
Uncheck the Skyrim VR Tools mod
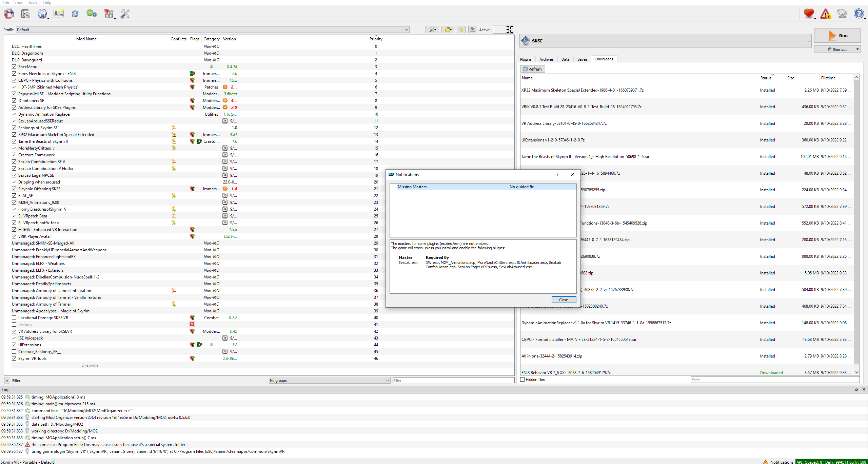tap(14, 359)
